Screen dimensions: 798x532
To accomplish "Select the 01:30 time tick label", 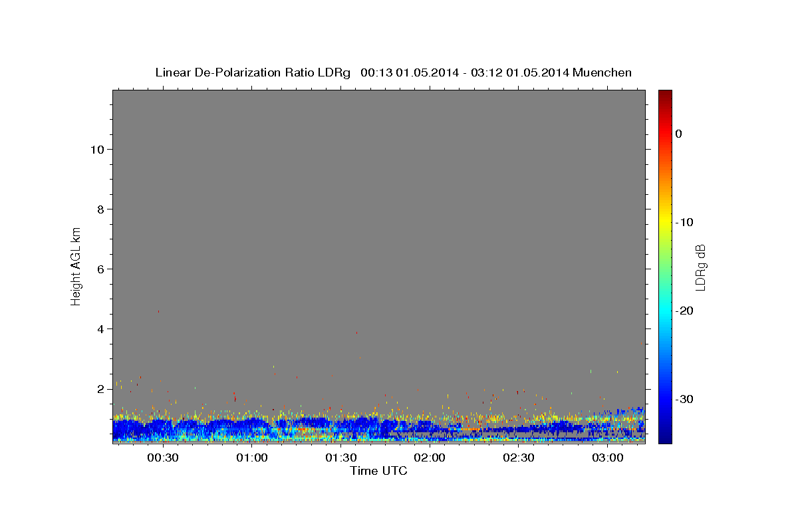I will pos(340,458).
